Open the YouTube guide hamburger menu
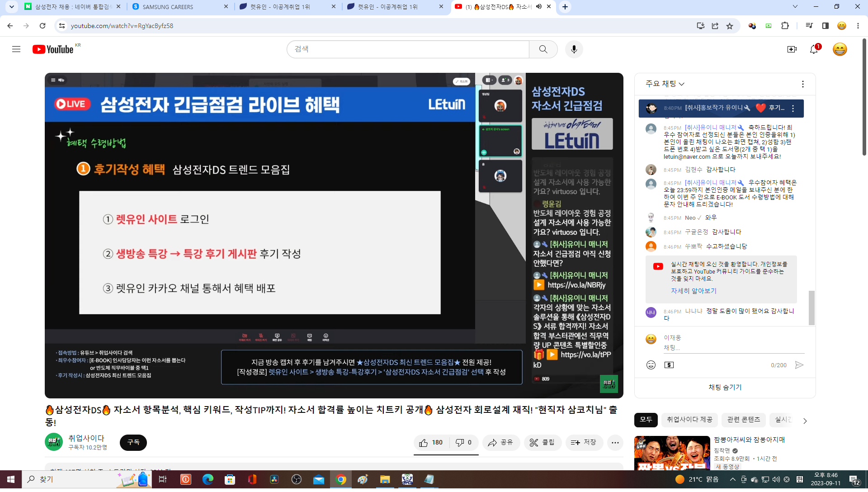 (x=16, y=49)
